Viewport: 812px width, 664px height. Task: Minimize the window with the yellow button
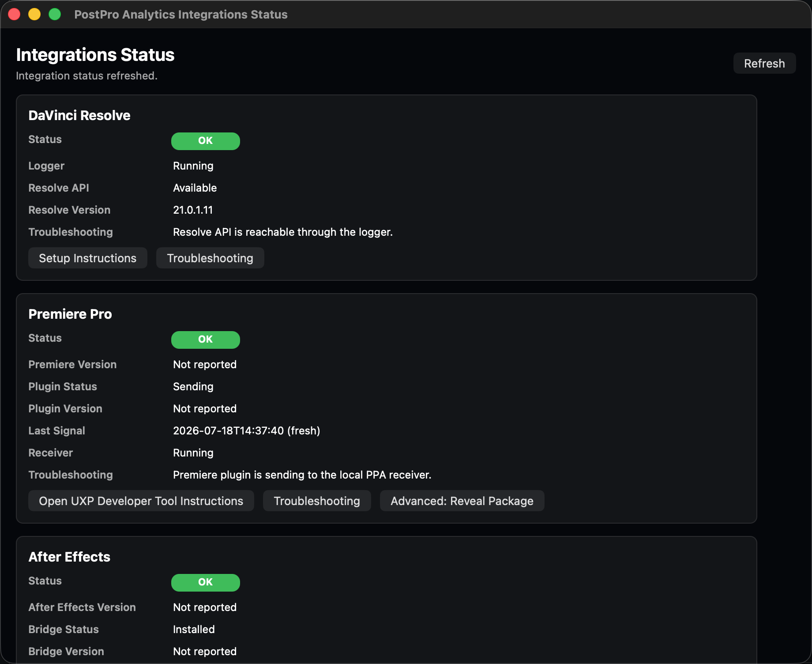[34, 14]
